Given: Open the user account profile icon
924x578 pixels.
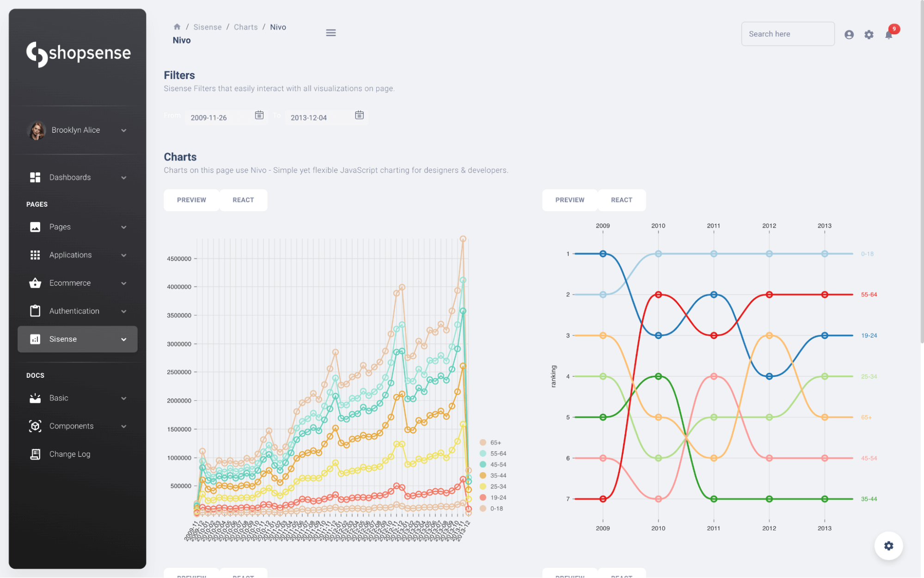Looking at the screenshot, I should (849, 35).
